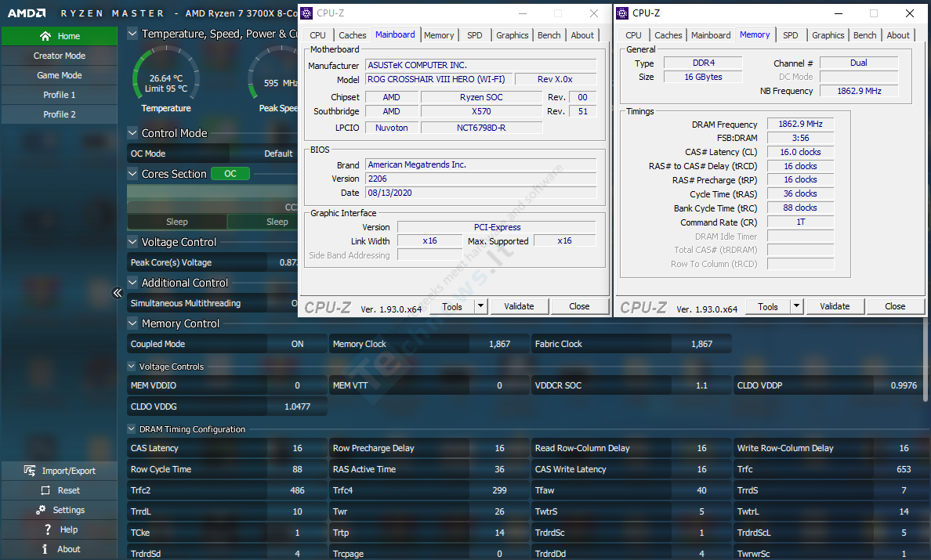The width and height of the screenshot is (931, 560).
Task: Click the Memory Clock value 1,867
Action: pyautogui.click(x=499, y=344)
